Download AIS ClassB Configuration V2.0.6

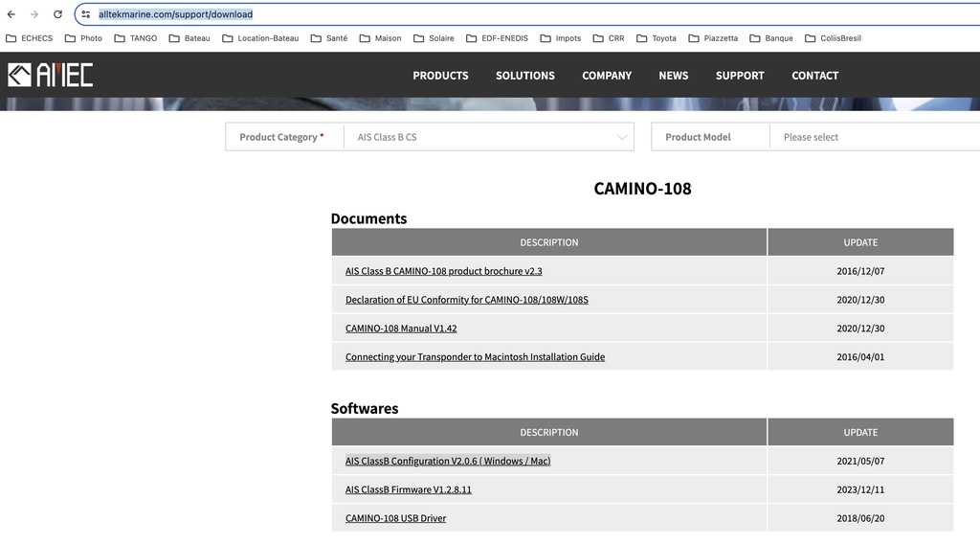(448, 461)
